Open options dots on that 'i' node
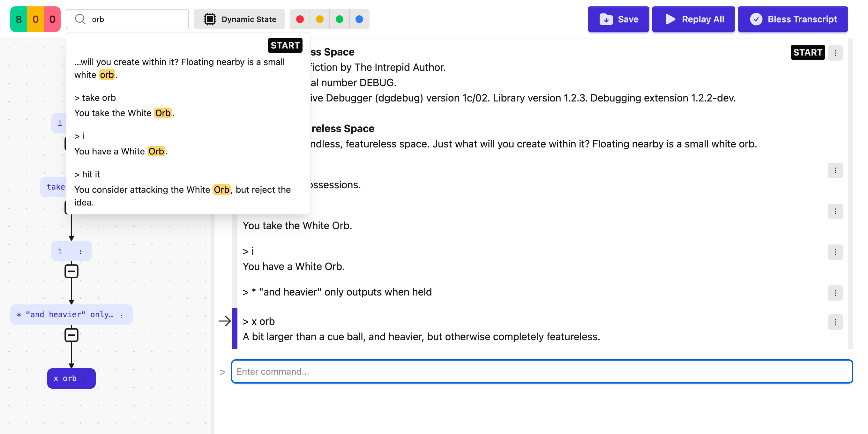 (80, 251)
